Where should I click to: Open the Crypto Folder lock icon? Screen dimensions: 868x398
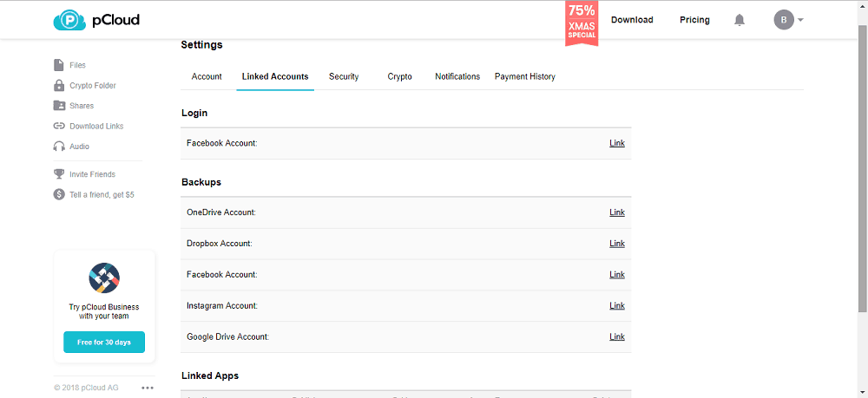click(x=59, y=86)
